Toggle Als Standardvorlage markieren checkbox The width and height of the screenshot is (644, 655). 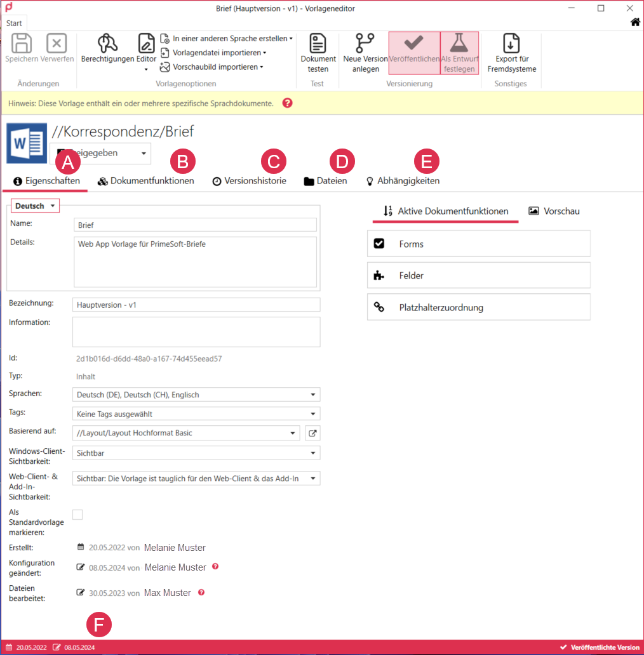[77, 515]
